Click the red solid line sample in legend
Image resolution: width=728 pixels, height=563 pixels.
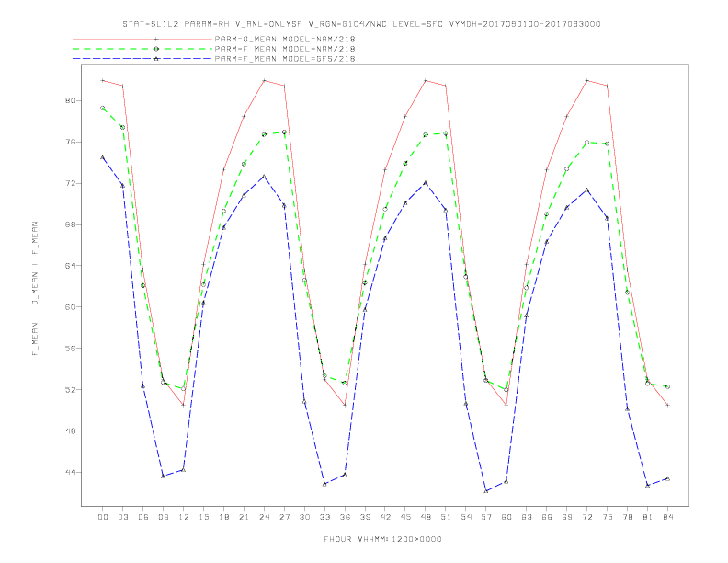click(142, 39)
